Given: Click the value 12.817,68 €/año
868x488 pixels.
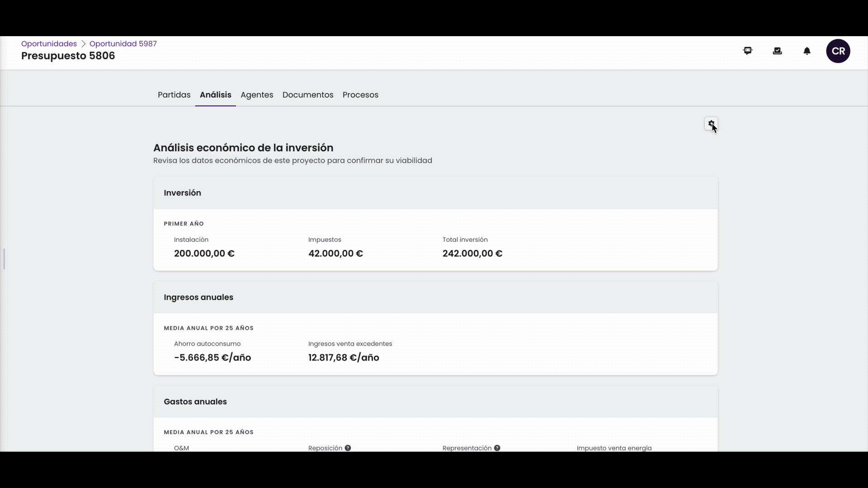Looking at the screenshot, I should (344, 358).
